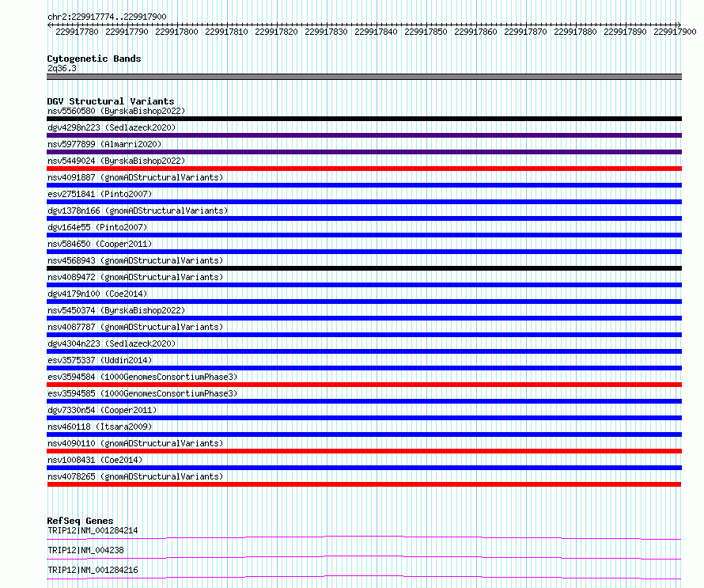Click the black bar under nsv4568943
Screen dimensions: 704x588
tap(364, 268)
